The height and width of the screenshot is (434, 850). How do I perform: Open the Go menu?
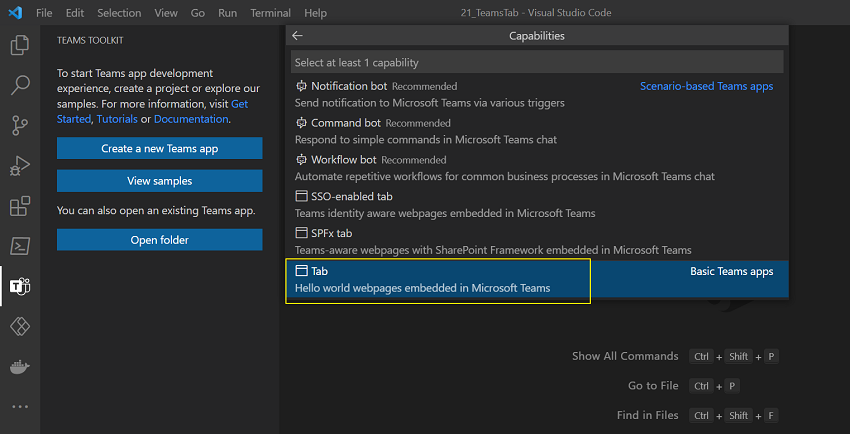[x=198, y=13]
